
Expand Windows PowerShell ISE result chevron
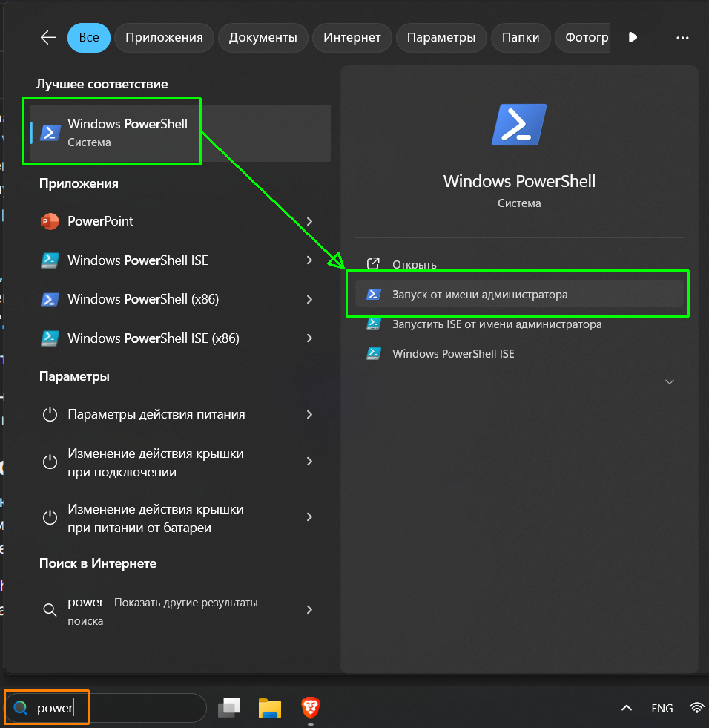pos(309,260)
